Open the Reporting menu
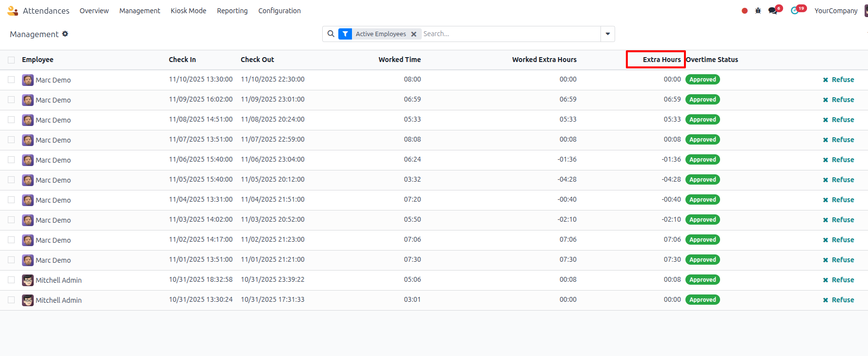 coord(232,11)
